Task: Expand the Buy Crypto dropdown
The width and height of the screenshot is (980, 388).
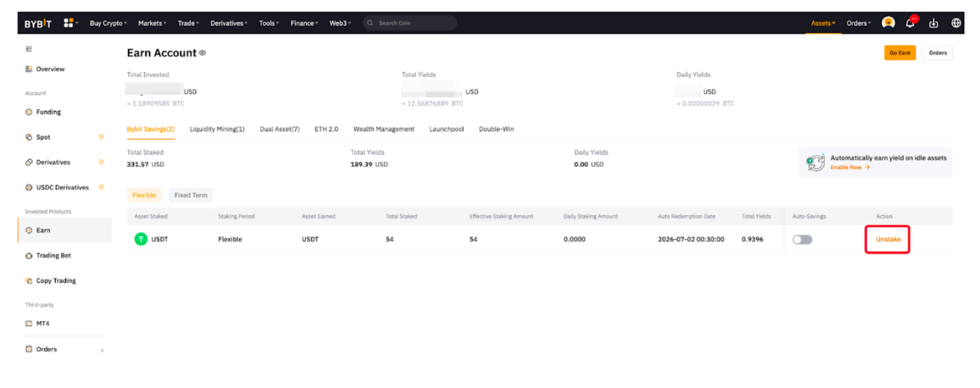Action: [108, 23]
